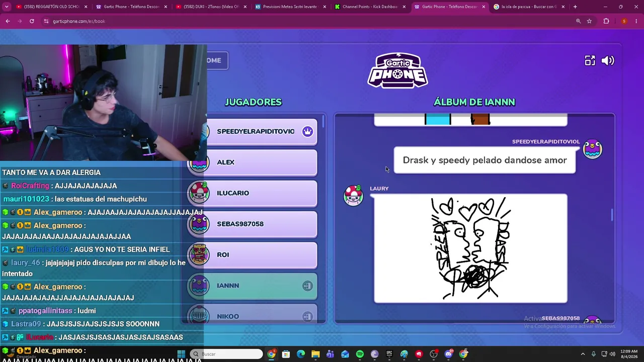Click the 'Drask y speedy pelado dandose amor' prompt
This screenshot has height=362, width=644.
pos(485,160)
